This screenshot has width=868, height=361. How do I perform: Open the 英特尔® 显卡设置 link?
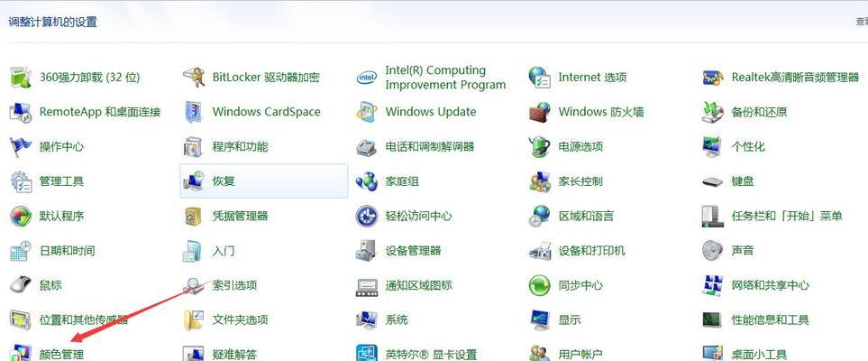pos(431,354)
